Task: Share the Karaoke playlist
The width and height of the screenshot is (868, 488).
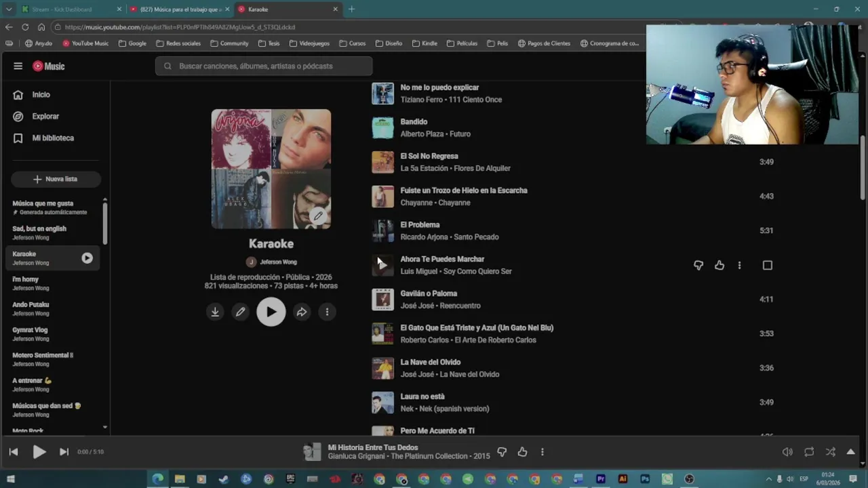Action: point(302,312)
